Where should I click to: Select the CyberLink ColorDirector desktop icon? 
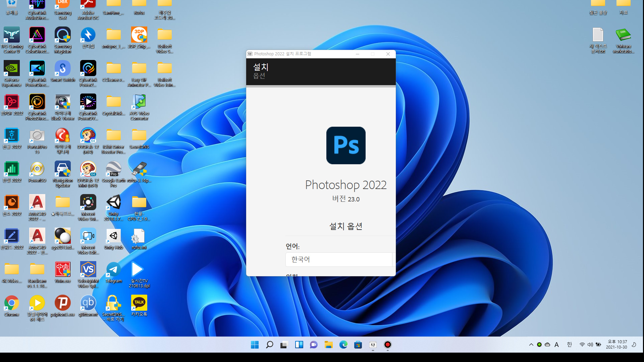tap(37, 40)
